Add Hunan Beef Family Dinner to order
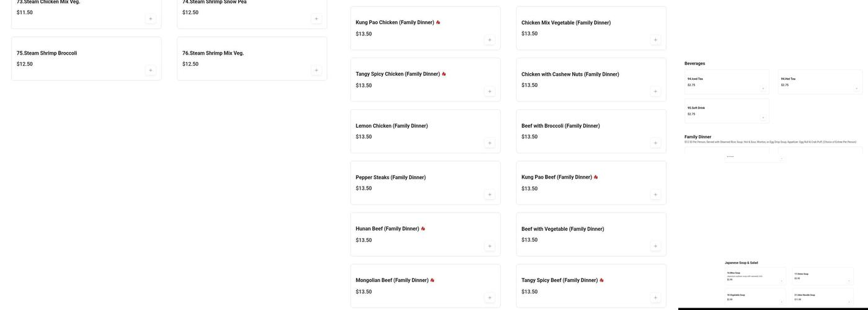 coord(490,246)
